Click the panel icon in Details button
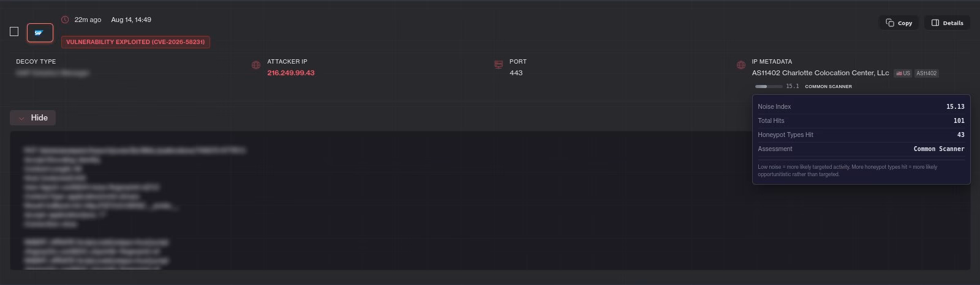This screenshot has width=980, height=285. (935, 23)
